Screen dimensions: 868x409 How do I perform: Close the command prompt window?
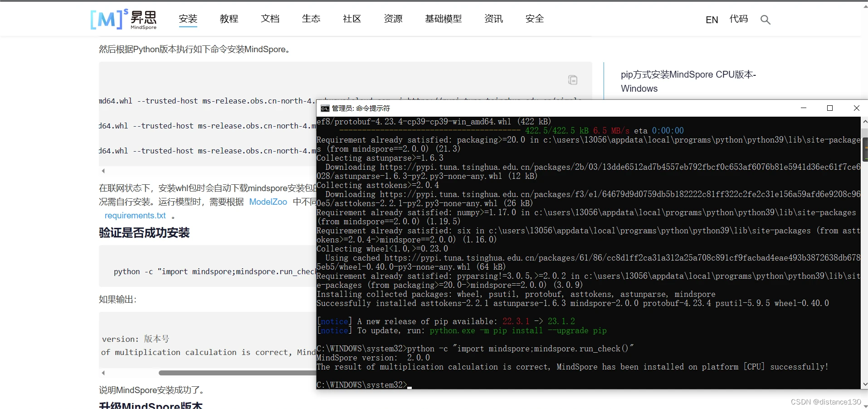tap(856, 108)
